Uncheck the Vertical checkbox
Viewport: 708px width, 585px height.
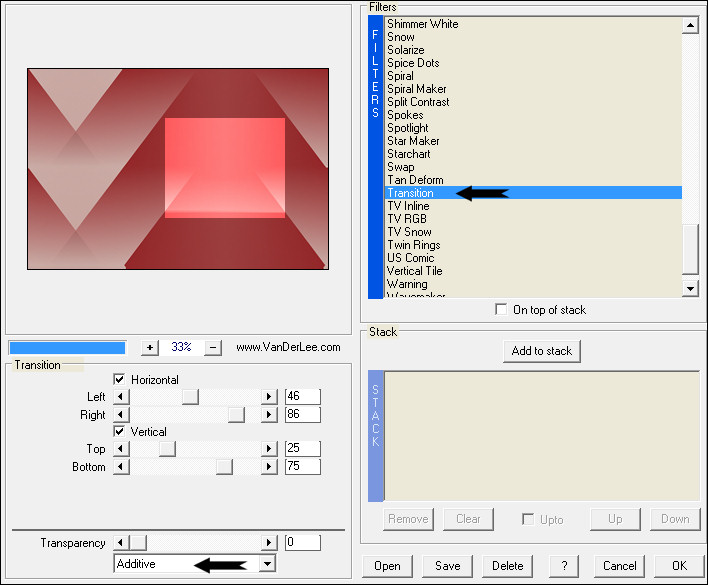[x=119, y=431]
